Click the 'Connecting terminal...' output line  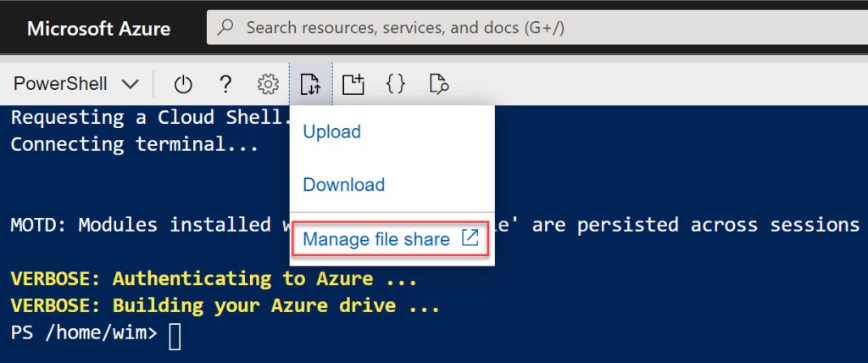134,143
